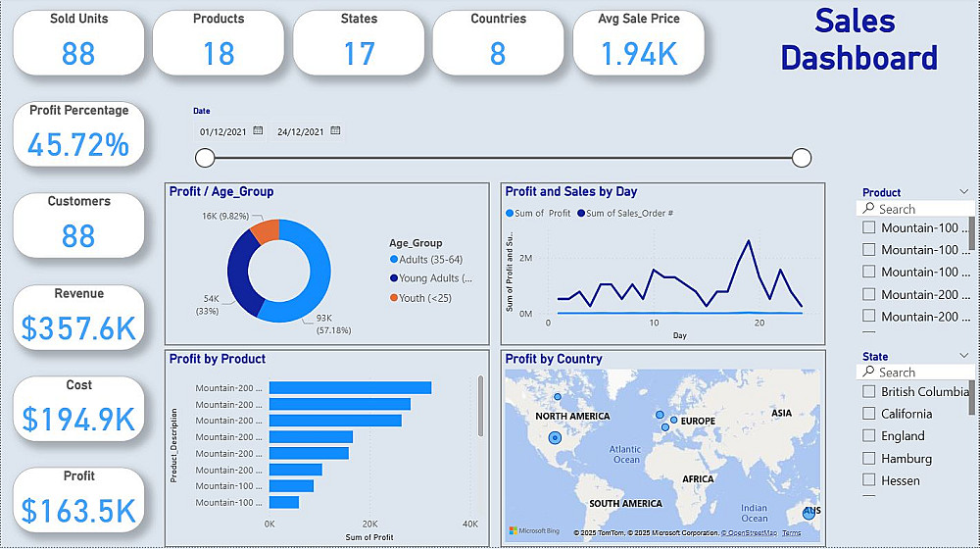
Task: Click the 16K (9.82%) donut label
Action: (x=225, y=216)
